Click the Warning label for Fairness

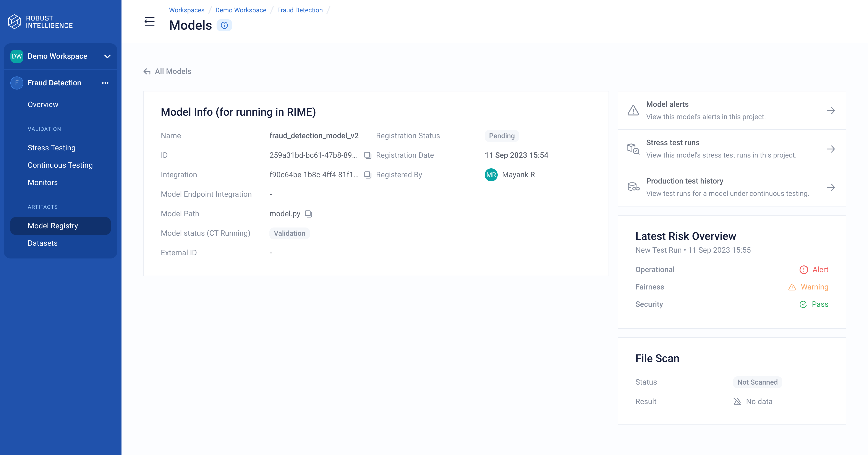click(815, 287)
